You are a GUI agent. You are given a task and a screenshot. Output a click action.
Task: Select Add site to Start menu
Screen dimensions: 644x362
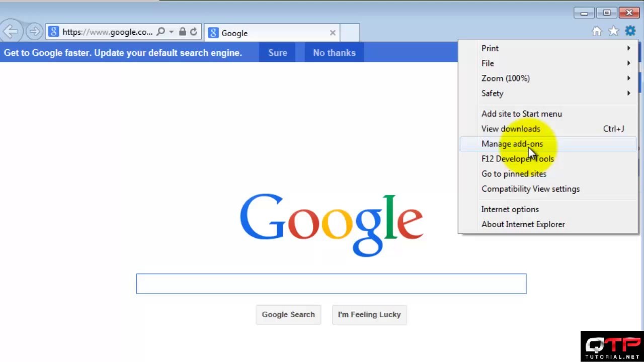pyautogui.click(x=548, y=114)
